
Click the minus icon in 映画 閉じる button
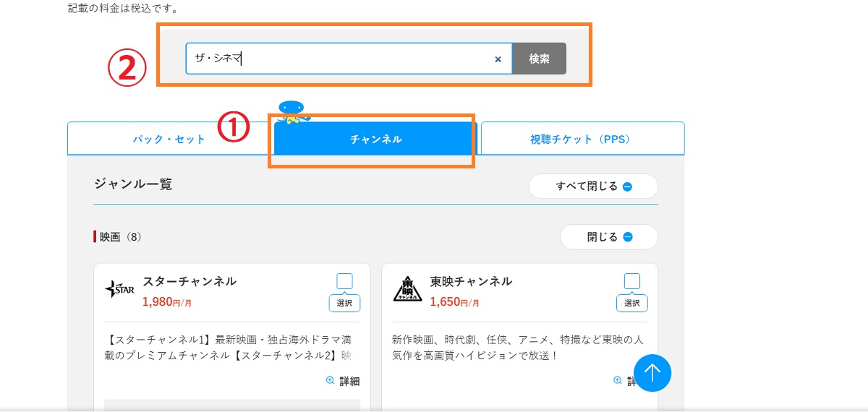click(627, 237)
